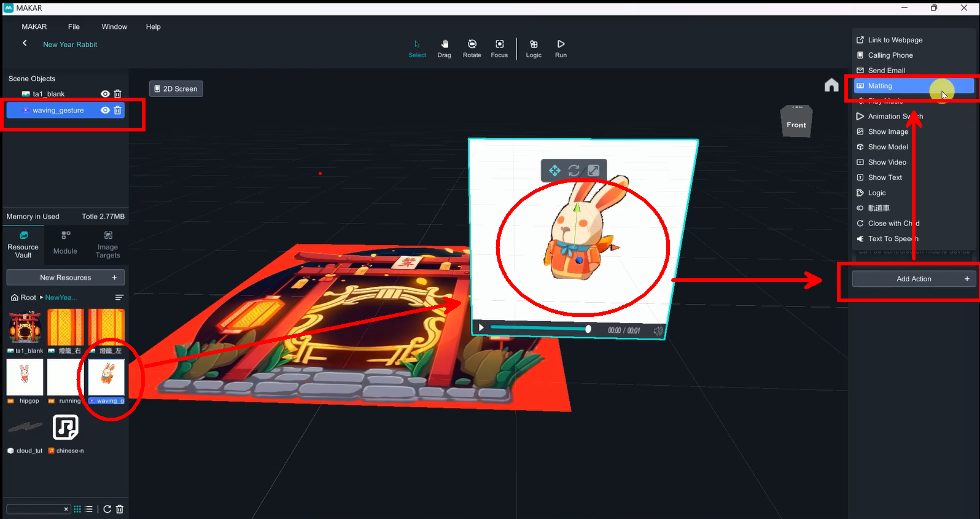The height and width of the screenshot is (519, 980).
Task: Toggle visibility of waving_gesture object
Action: pos(105,111)
